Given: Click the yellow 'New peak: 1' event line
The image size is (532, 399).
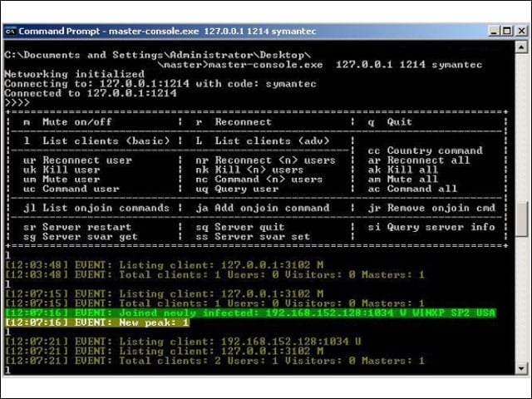Looking at the screenshot, I should [x=97, y=323].
